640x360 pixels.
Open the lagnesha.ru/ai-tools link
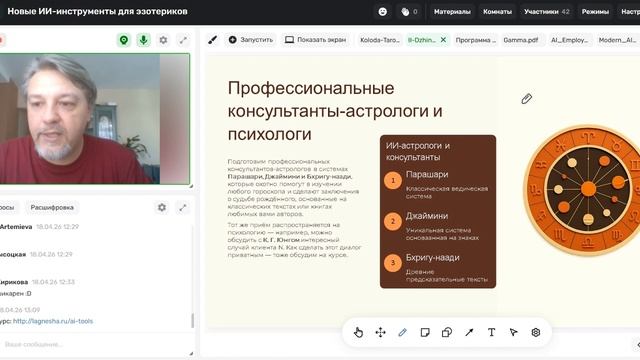pyautogui.click(x=53, y=321)
